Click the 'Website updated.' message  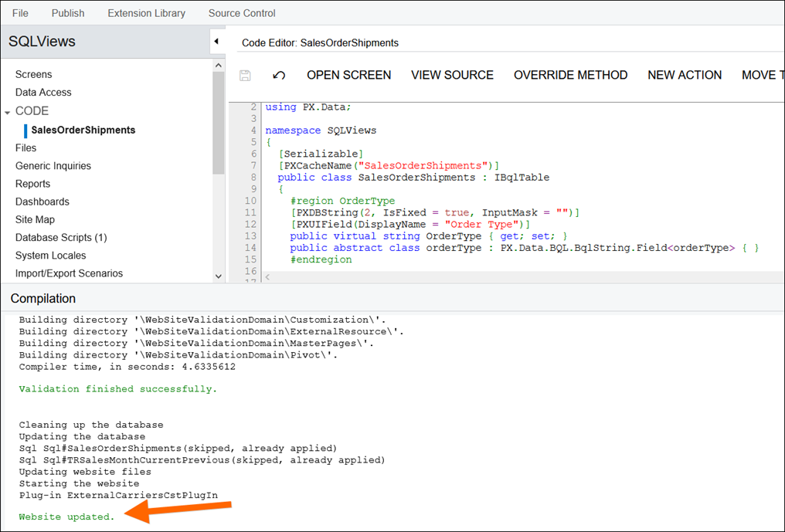(66, 517)
